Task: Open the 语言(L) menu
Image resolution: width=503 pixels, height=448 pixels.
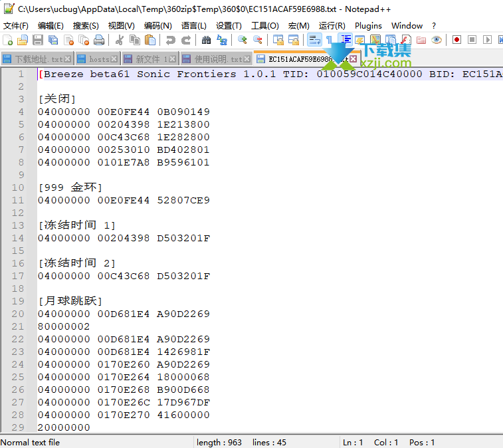Action: [x=194, y=26]
